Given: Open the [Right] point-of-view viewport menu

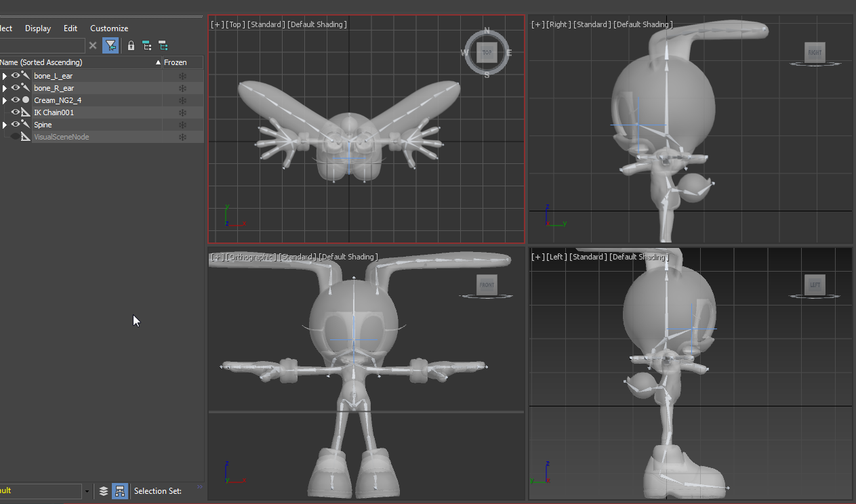Looking at the screenshot, I should click(559, 24).
